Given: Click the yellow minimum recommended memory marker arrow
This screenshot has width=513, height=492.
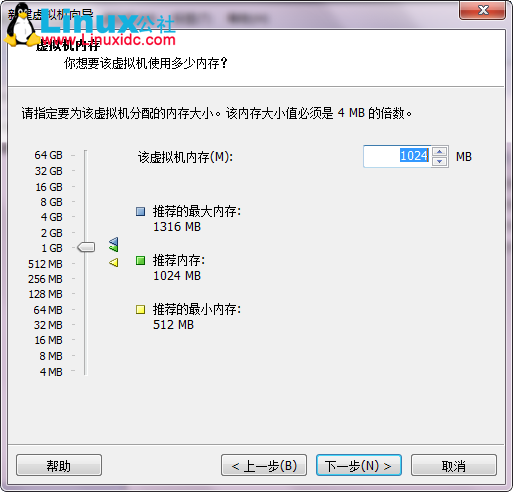Looking at the screenshot, I should pos(114,262).
